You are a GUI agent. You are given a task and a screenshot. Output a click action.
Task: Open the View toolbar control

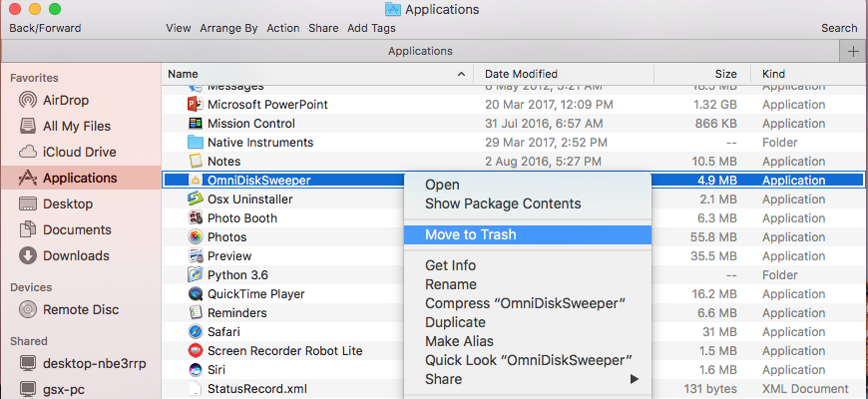pyautogui.click(x=179, y=28)
